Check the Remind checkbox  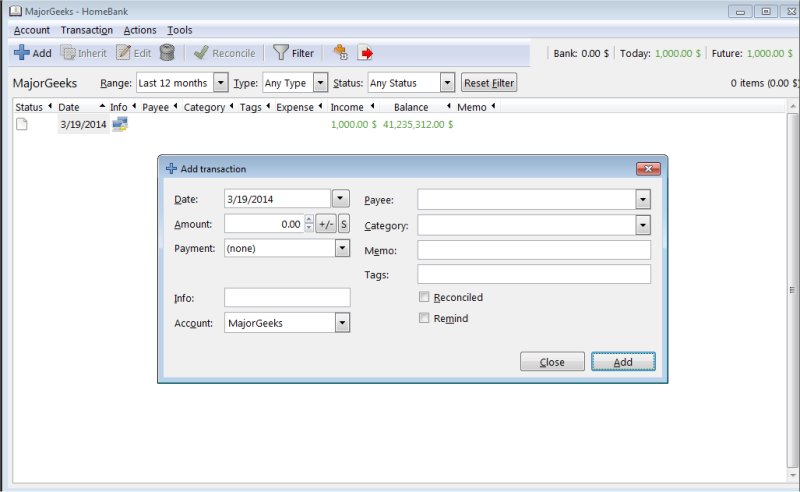pyautogui.click(x=425, y=318)
